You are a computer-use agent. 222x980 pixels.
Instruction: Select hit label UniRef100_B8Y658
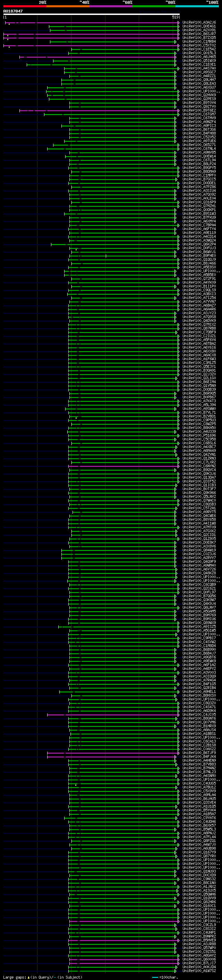199,520
